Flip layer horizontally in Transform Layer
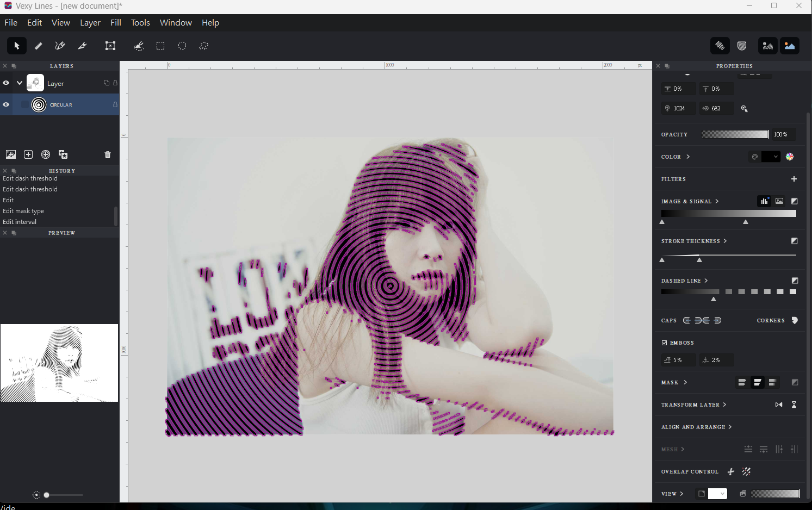The width and height of the screenshot is (812, 510). pyautogui.click(x=779, y=405)
